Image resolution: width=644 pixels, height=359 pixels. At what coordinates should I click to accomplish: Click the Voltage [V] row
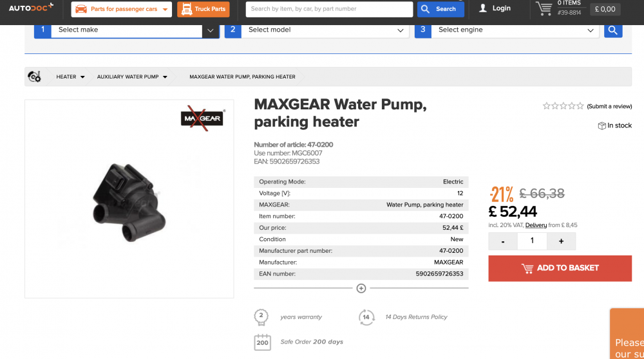[361, 193]
